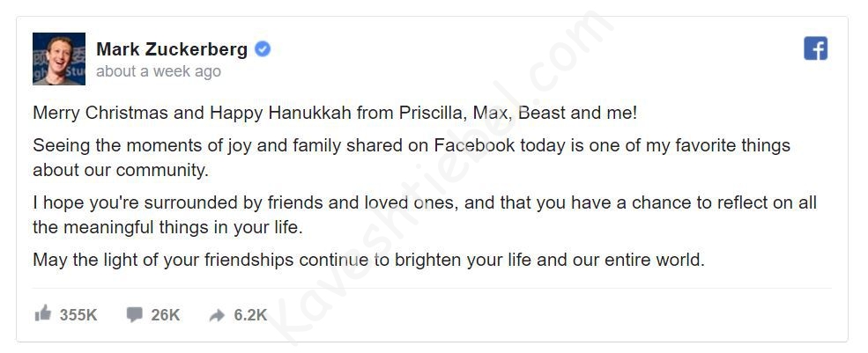Click the word "Beast" in the first line
868x353 pixels.
pyautogui.click(x=544, y=113)
